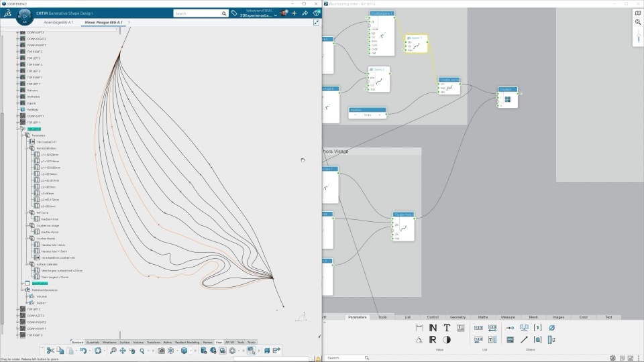This screenshot has height=362, width=644.
Task: Switch to the AssemblageEEG A.1 document tab
Action: 58,22
